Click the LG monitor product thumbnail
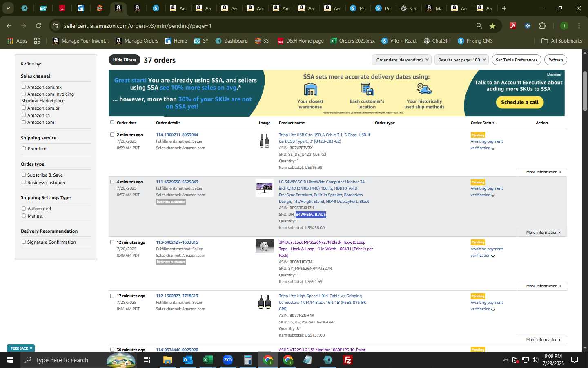588x368 pixels. (x=265, y=188)
